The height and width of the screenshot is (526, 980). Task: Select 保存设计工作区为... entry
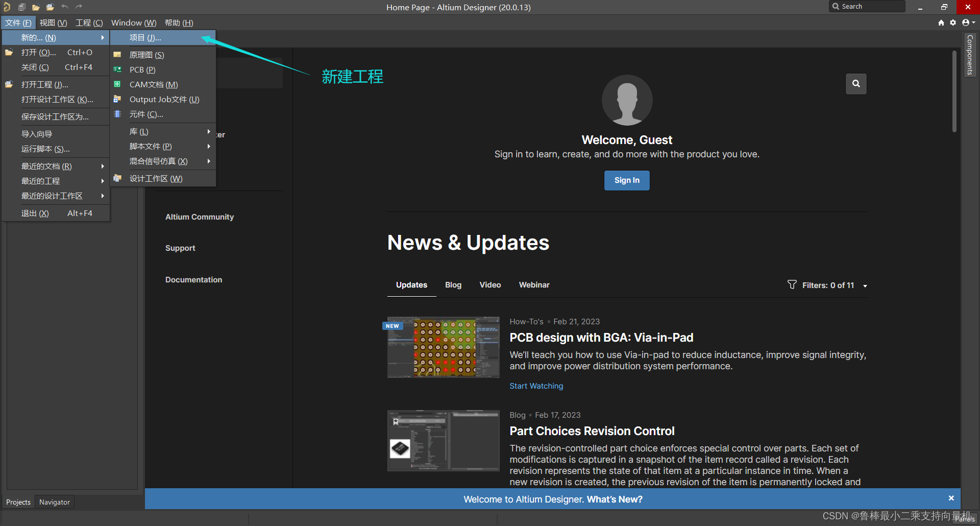(56, 116)
